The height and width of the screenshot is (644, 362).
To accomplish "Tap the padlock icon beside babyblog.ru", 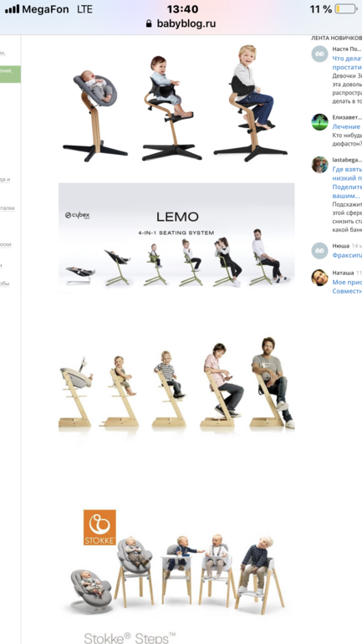I will [x=149, y=23].
